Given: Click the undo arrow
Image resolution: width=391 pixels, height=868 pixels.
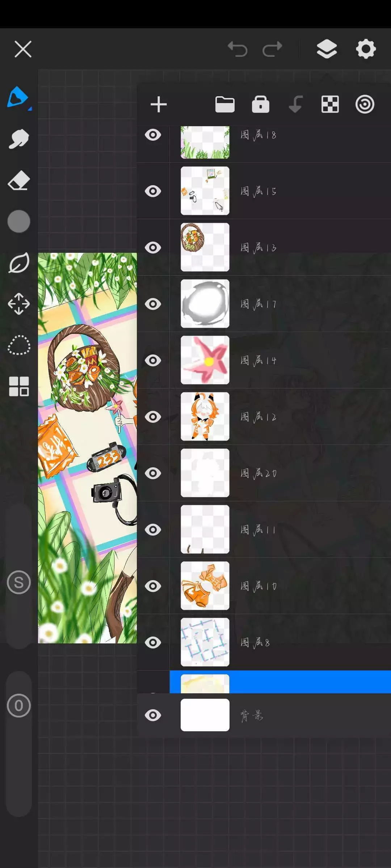Looking at the screenshot, I should (237, 49).
